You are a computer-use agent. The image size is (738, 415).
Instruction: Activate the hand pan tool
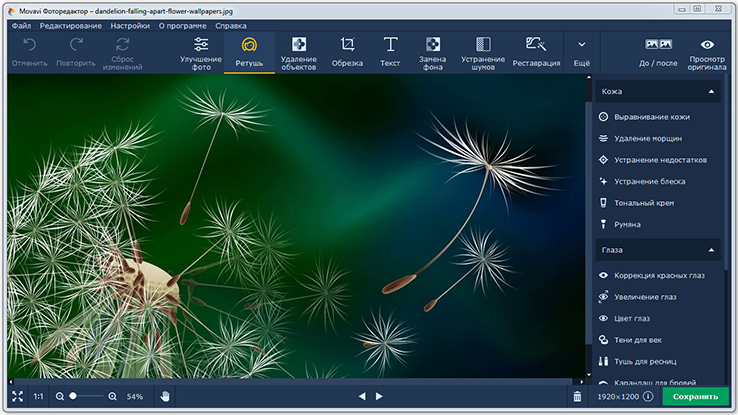pyautogui.click(x=166, y=397)
